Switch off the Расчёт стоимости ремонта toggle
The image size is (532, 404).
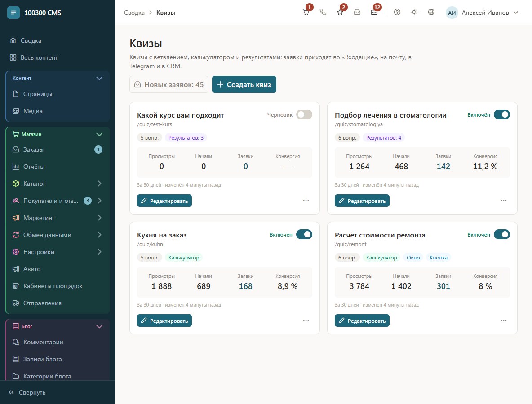coord(502,234)
